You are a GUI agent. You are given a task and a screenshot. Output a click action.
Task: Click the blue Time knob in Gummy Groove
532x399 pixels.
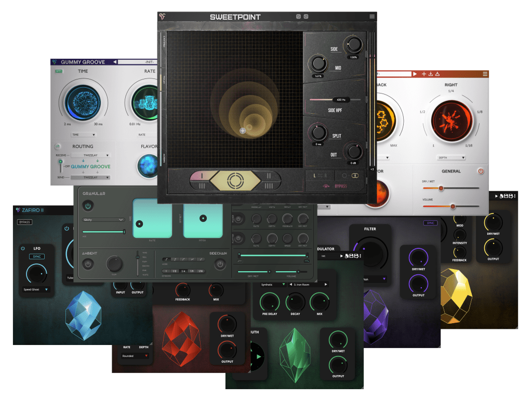[83, 102]
